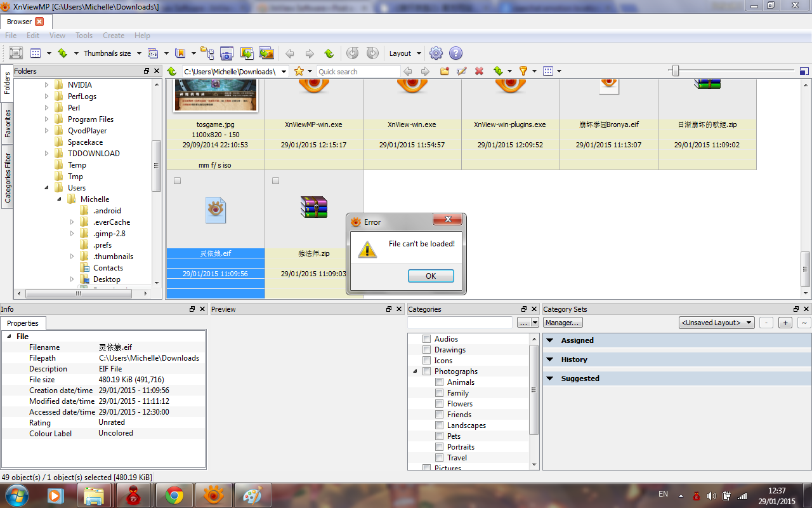The width and height of the screenshot is (812, 508).
Task: Click the Categories list scrollbar
Action: tap(534, 389)
